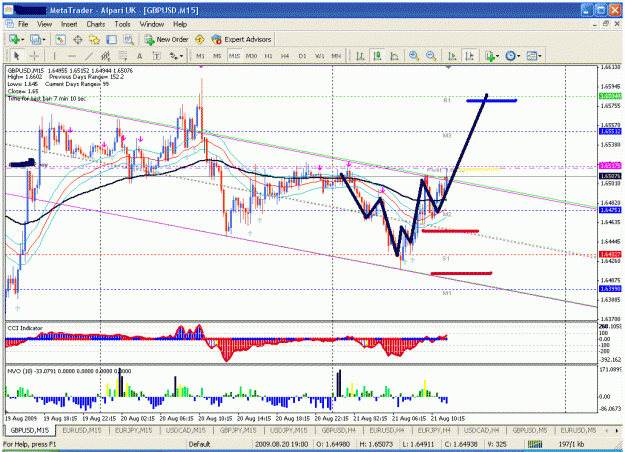Switch to the GBPUSD,M5 chart tab

pyautogui.click(x=530, y=430)
